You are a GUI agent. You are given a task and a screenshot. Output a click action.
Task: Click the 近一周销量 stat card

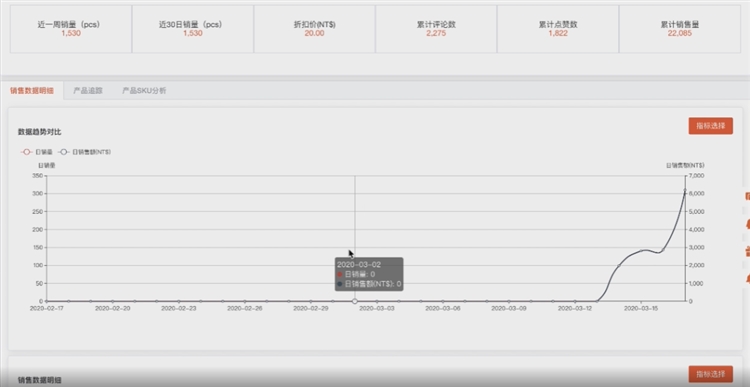[71, 29]
